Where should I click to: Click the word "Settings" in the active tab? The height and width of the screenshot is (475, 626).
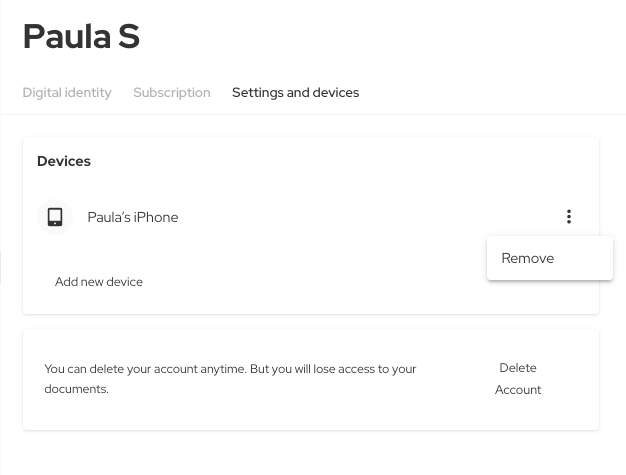(x=257, y=93)
